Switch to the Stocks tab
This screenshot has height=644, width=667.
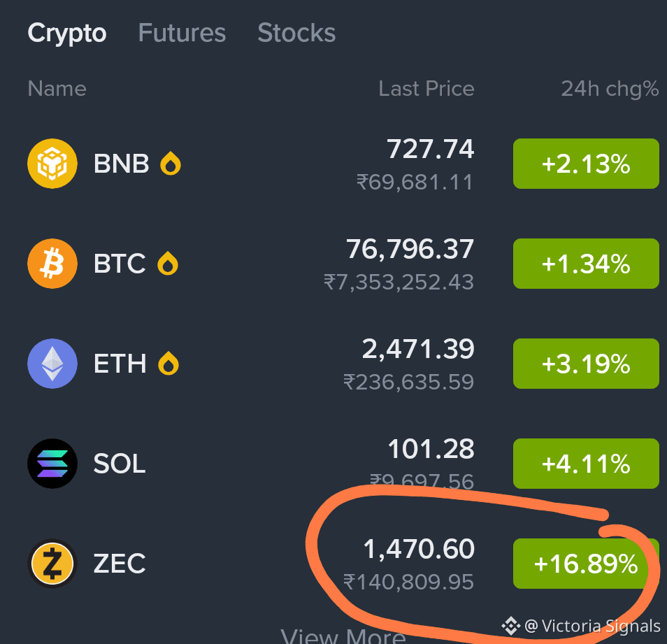(296, 33)
